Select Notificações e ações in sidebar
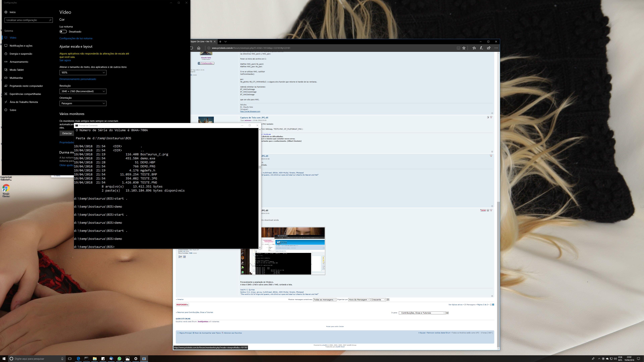Image resolution: width=644 pixels, height=362 pixels. 21,46
